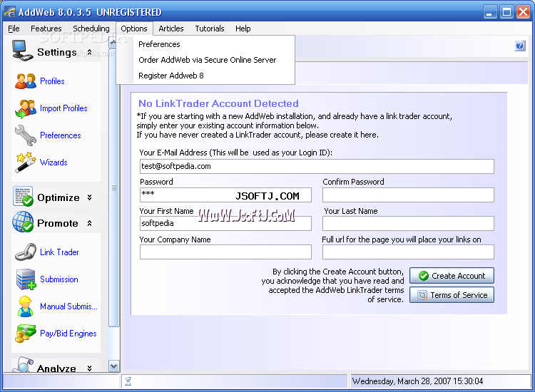This screenshot has height=392, width=535.
Task: Click the Settings computer icon
Action: 23,51
